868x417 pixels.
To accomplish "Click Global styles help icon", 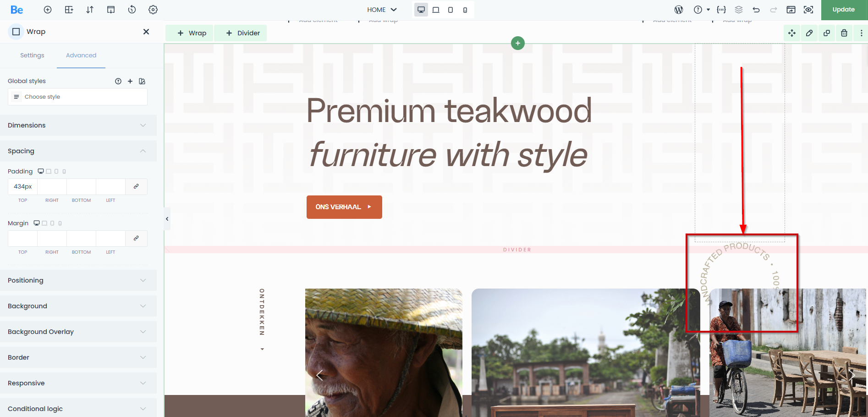I will (118, 81).
